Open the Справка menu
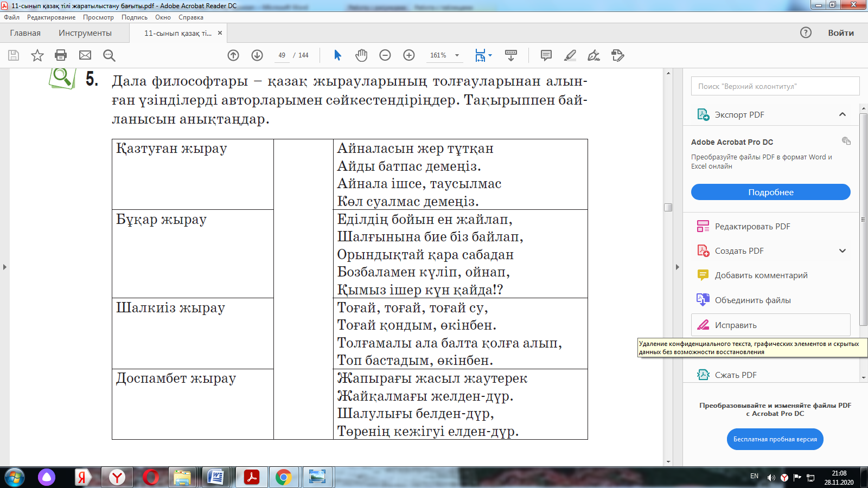 191,17
